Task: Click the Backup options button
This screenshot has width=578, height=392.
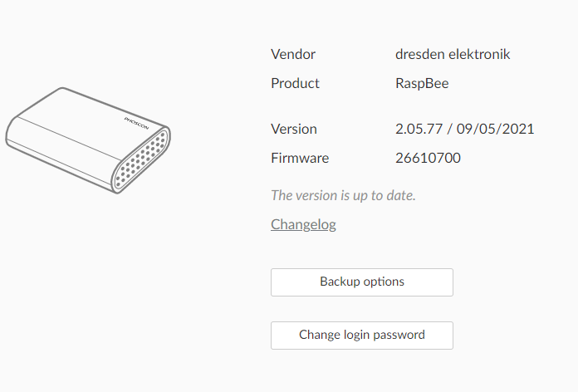Action: coord(362,282)
